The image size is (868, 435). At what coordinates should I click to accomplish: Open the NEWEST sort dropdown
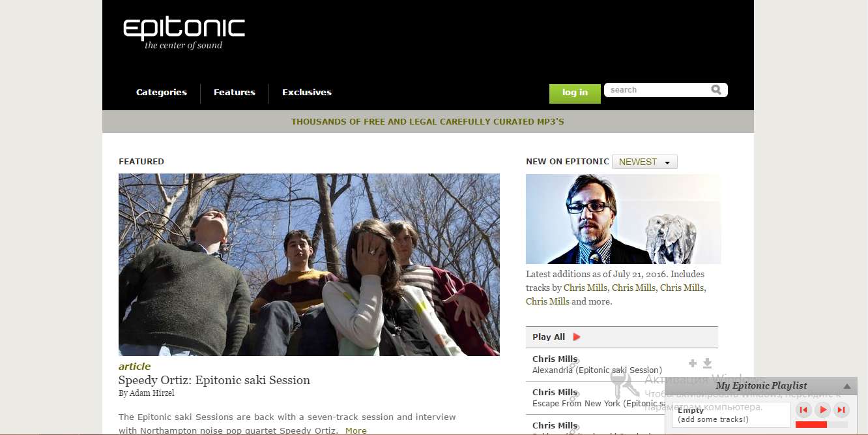tap(644, 162)
